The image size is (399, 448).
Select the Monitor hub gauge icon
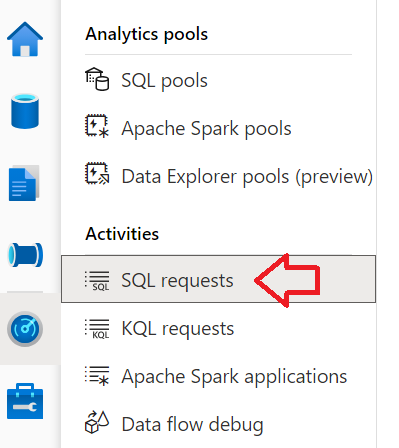[x=25, y=329]
